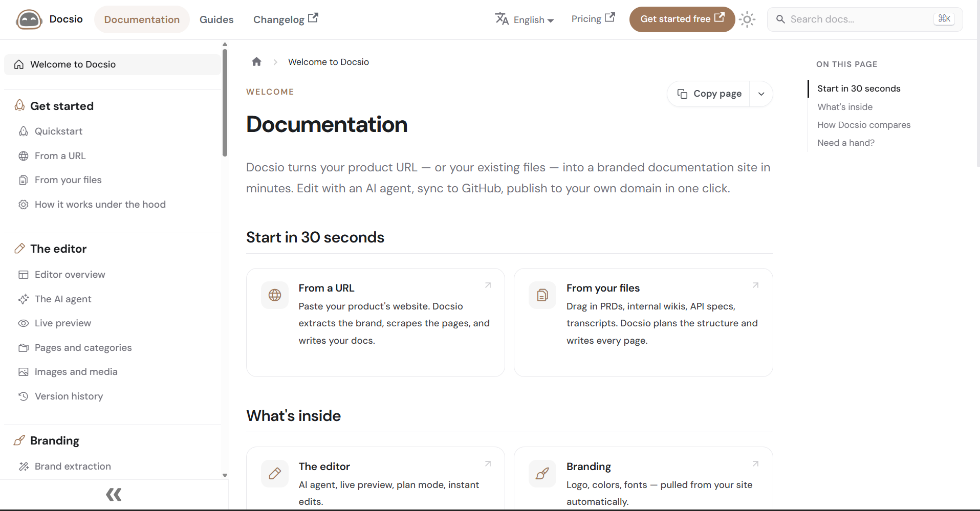
Task: Open Version history in sidebar
Action: click(69, 396)
